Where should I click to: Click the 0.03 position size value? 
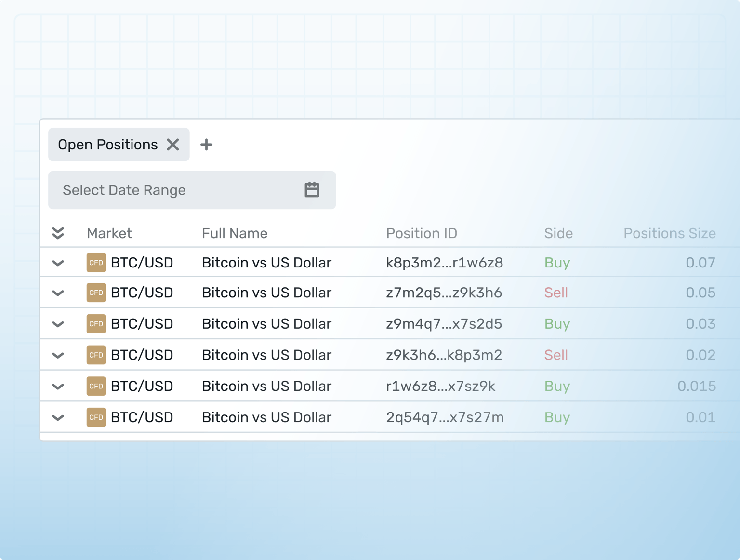[700, 324]
